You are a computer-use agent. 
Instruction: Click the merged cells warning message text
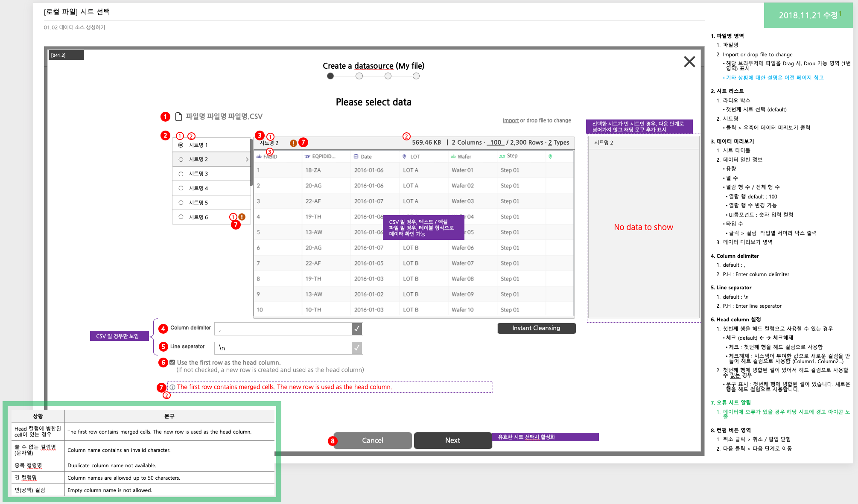284,387
